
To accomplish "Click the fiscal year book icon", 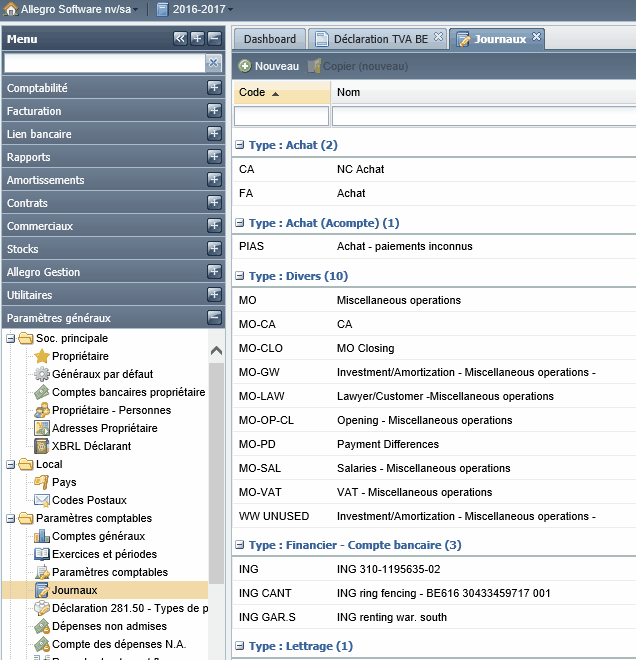I will tap(162, 9).
